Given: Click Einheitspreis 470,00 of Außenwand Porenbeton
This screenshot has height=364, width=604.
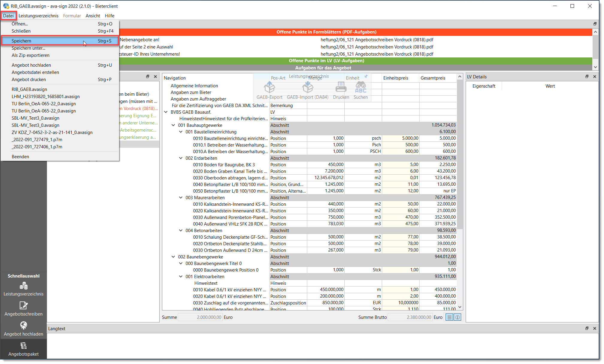Looking at the screenshot, I should click(x=401, y=217).
